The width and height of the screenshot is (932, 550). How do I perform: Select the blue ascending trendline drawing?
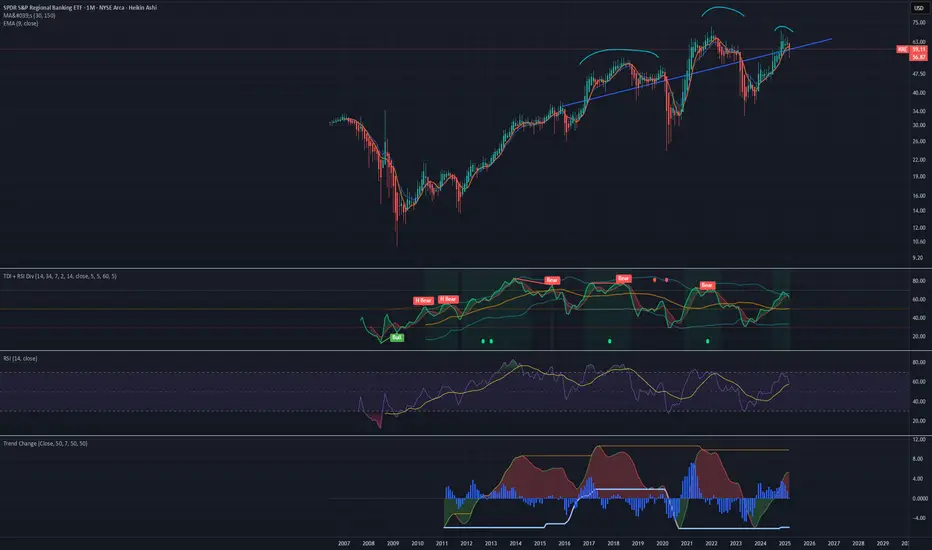[695, 72]
